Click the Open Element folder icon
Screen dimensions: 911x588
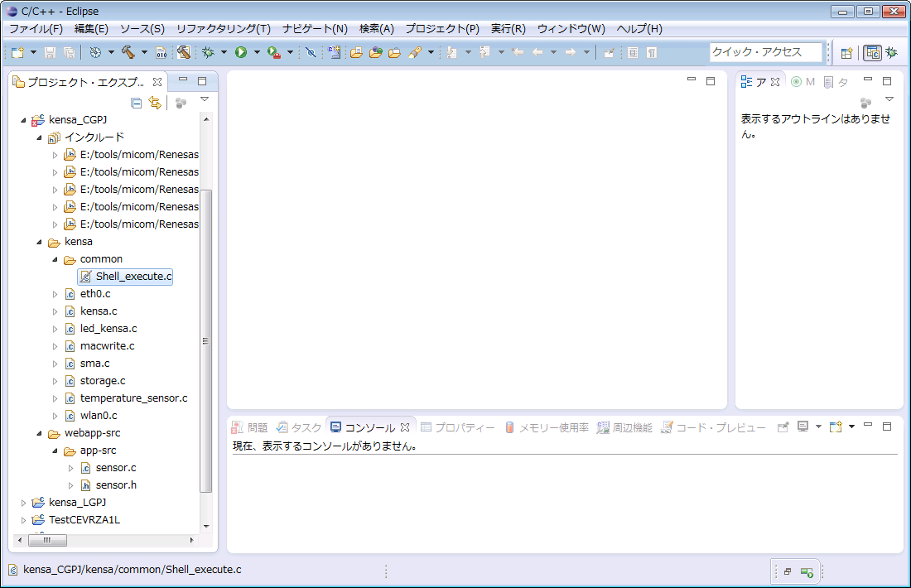(356, 52)
